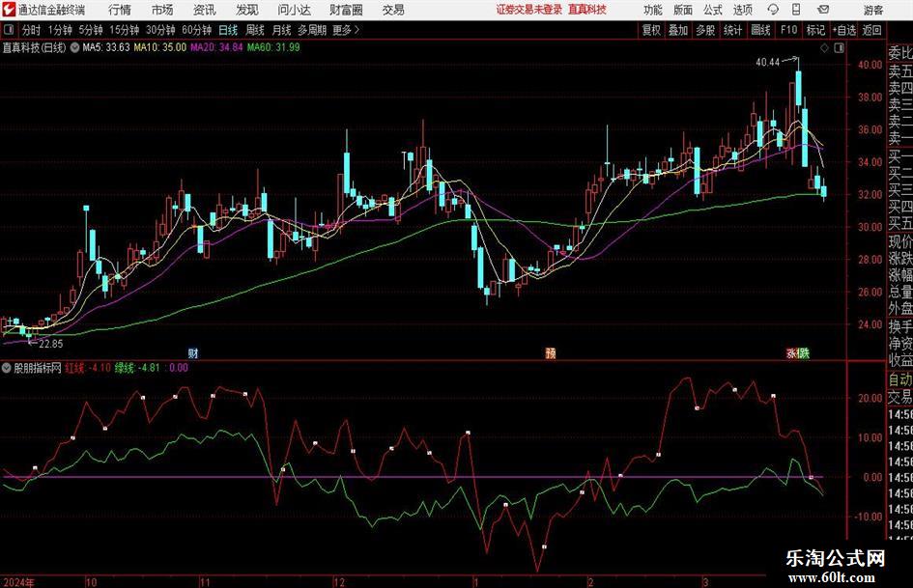The height and width of the screenshot is (588, 913).
Task: Switch to the 1分钟 period
Action: (59, 30)
